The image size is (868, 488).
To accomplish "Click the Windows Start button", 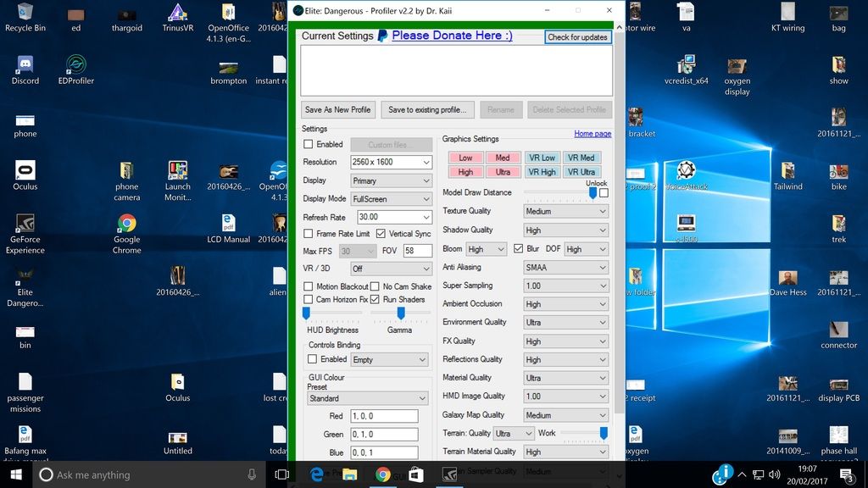I will click(16, 474).
